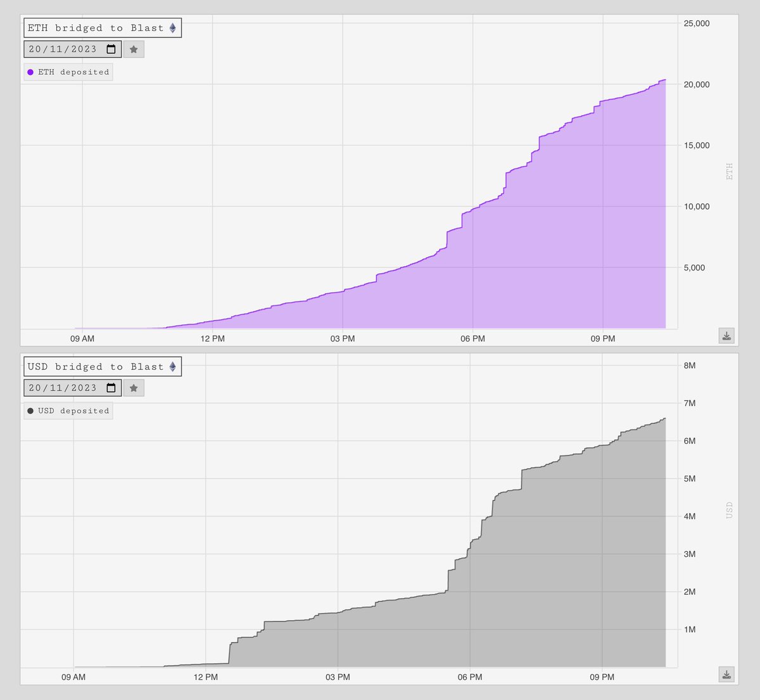The image size is (760, 700).
Task: Click the Ethereum icon beside ETH bridged to Blast
Action: [x=172, y=28]
